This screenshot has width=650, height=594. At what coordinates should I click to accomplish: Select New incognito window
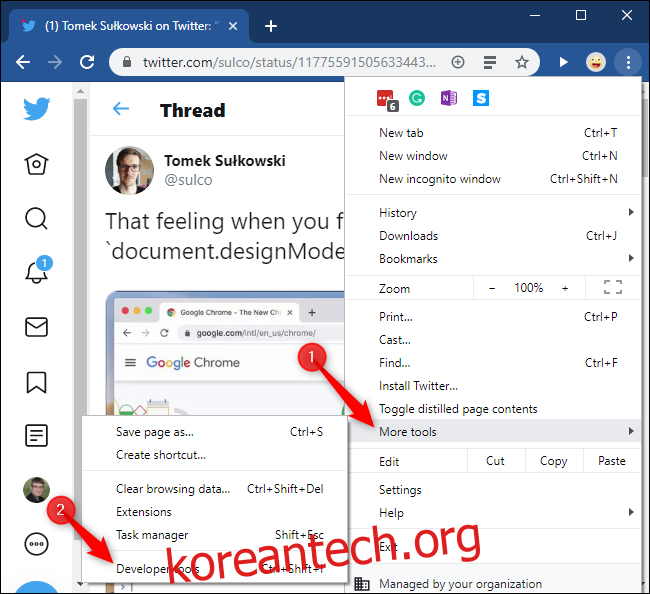pos(493,179)
